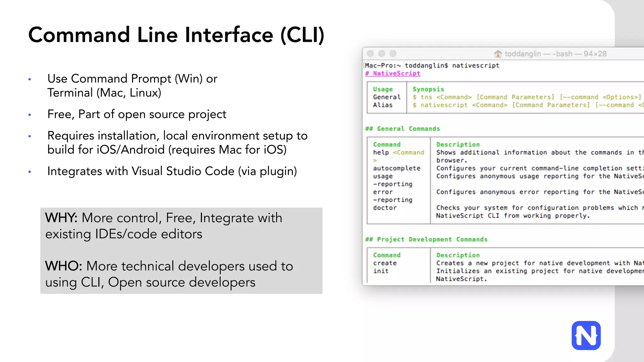This screenshot has height=362, width=644.
Task: Click the '## Project Development Commands' heading
Action: pyautogui.click(x=426, y=239)
